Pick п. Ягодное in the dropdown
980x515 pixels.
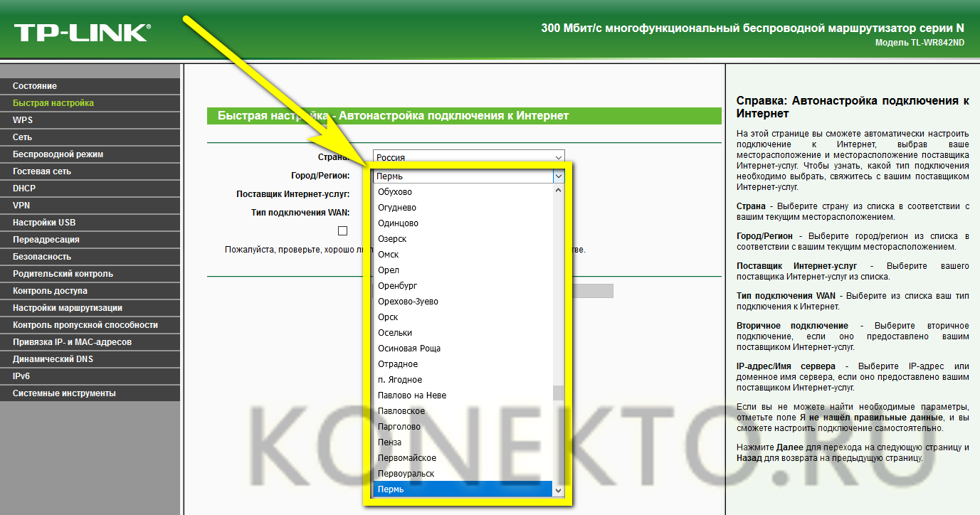pyautogui.click(x=463, y=380)
